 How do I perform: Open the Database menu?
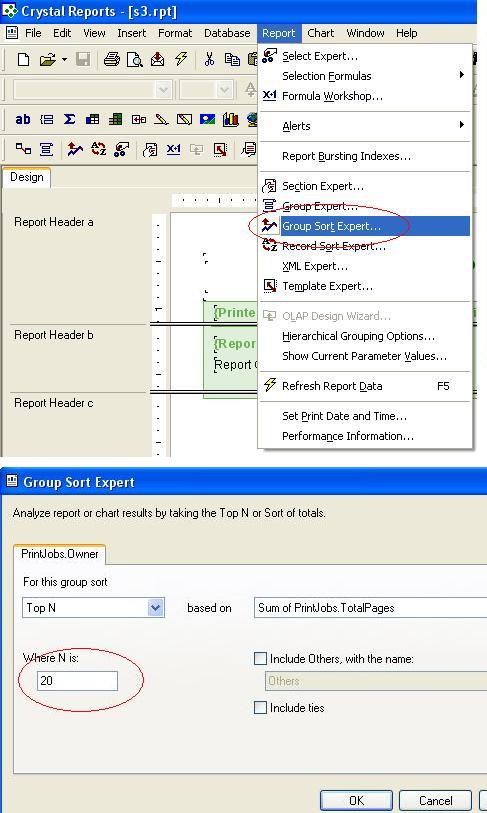(x=227, y=33)
